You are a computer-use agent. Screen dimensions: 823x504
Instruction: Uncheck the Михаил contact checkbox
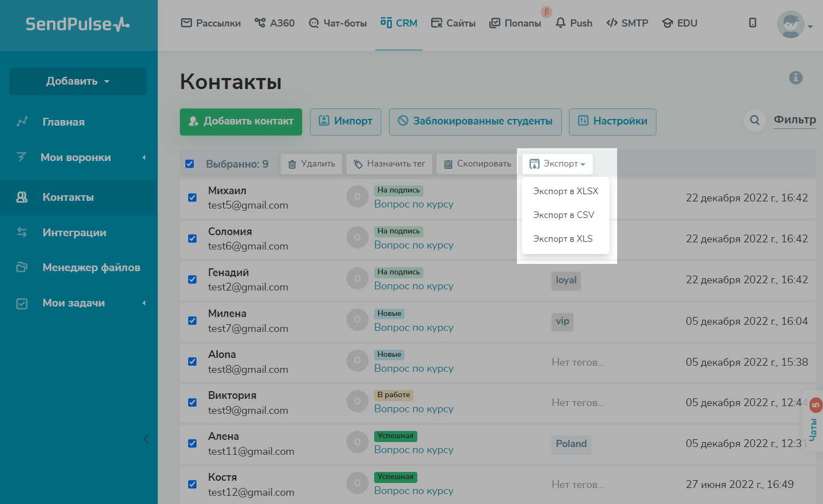click(193, 198)
